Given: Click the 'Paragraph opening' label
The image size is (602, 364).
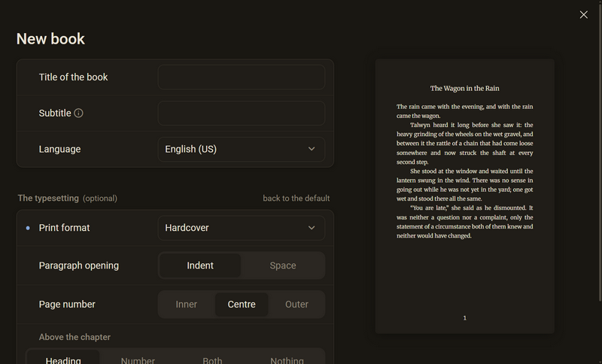Looking at the screenshot, I should tap(79, 265).
